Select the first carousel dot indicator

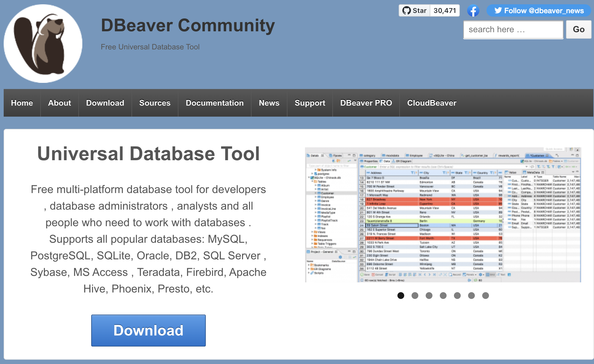click(x=401, y=296)
